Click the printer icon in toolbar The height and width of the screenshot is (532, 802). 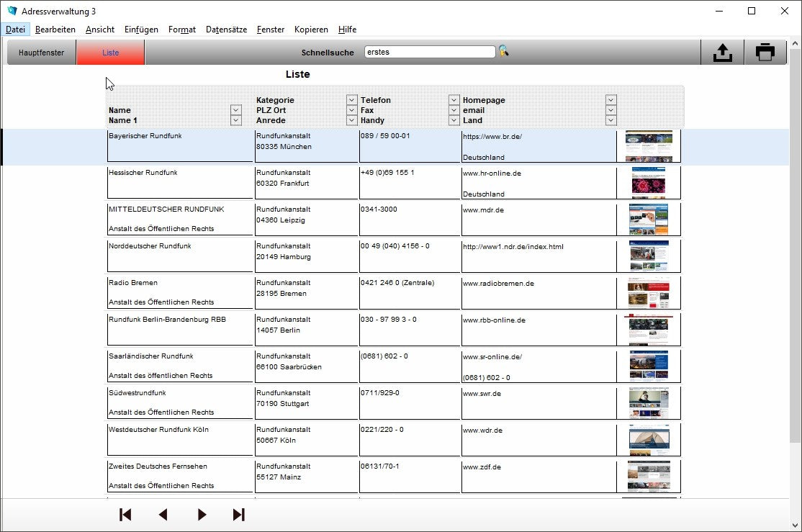tap(765, 53)
